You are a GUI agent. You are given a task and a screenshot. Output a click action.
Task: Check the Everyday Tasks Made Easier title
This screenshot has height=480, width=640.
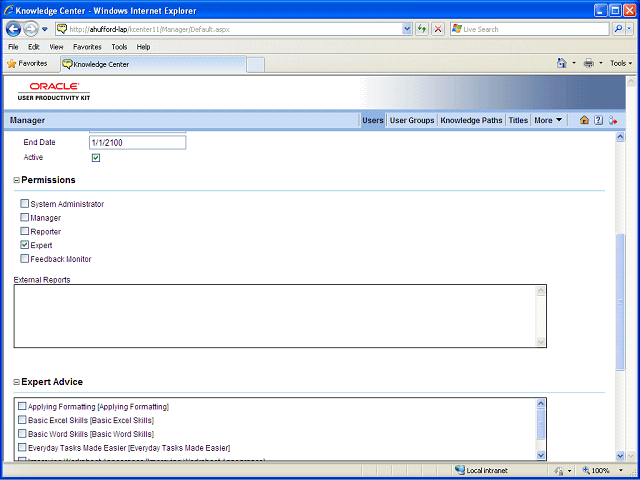pyautogui.click(x=22, y=447)
